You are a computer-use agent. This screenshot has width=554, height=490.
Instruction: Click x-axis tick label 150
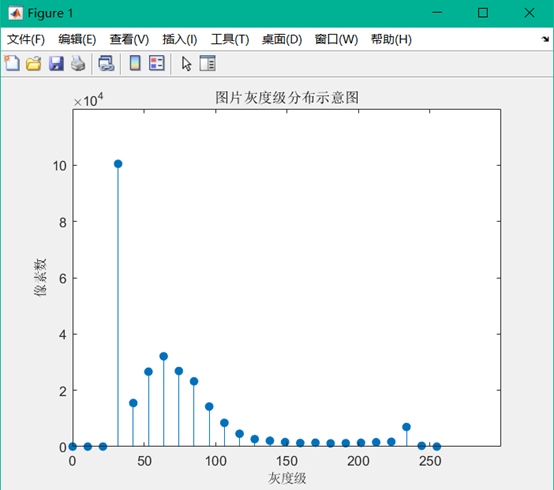[287, 461]
